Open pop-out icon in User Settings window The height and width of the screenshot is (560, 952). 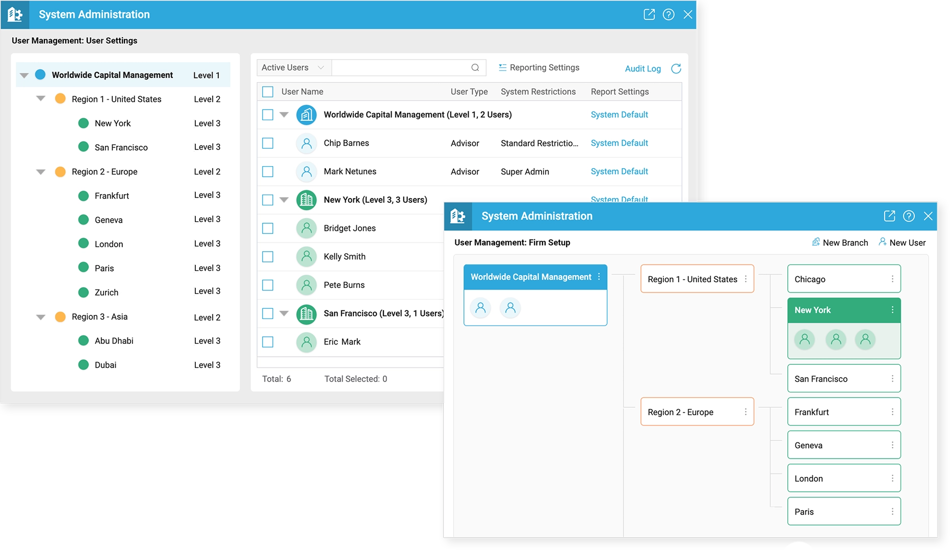(x=649, y=14)
